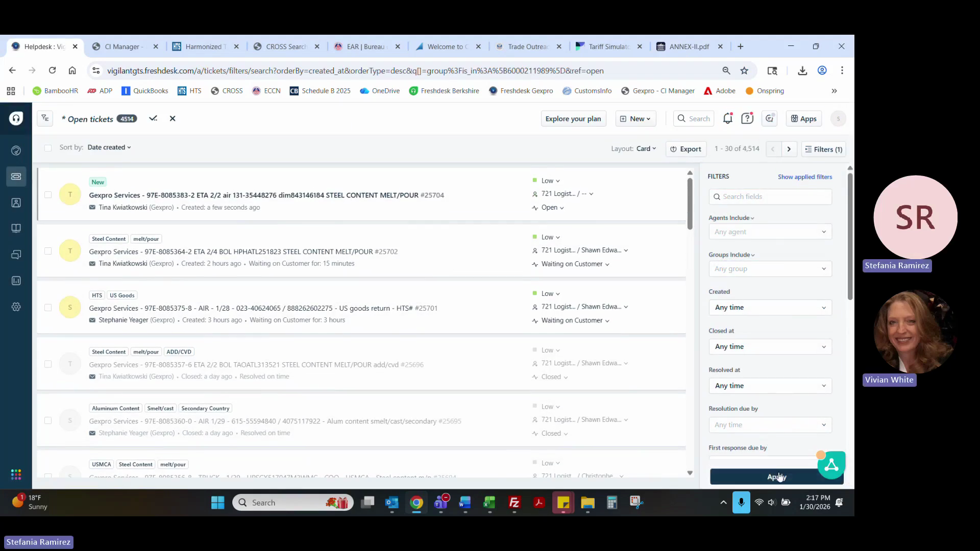Image resolution: width=980 pixels, height=551 pixels.
Task: Select ticket #25704 checkbox
Action: tap(48, 194)
